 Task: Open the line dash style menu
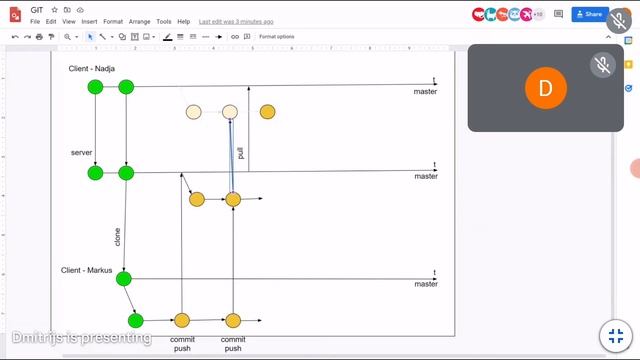coord(193,37)
